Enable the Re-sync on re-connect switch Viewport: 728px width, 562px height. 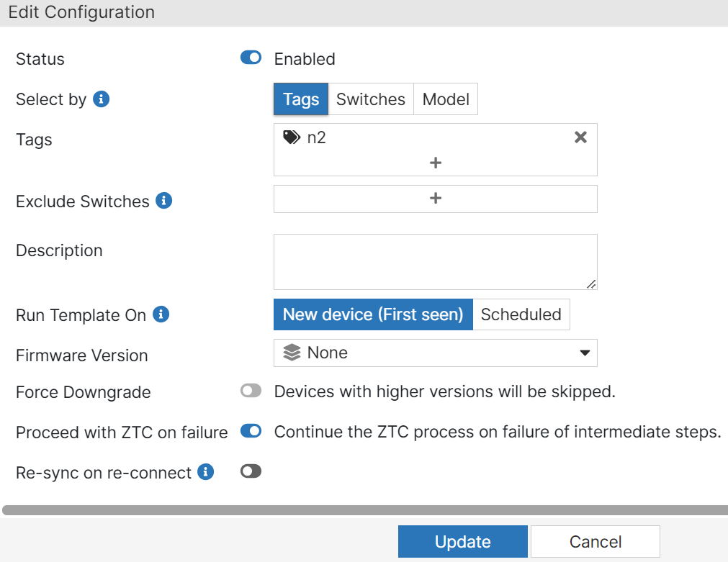(x=251, y=472)
